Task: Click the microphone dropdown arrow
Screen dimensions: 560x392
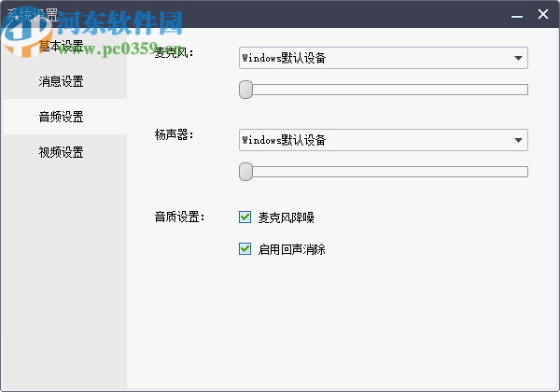Action: click(518, 58)
